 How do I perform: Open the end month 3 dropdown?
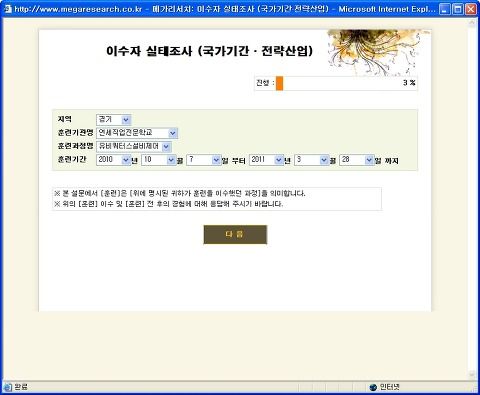coord(312,160)
